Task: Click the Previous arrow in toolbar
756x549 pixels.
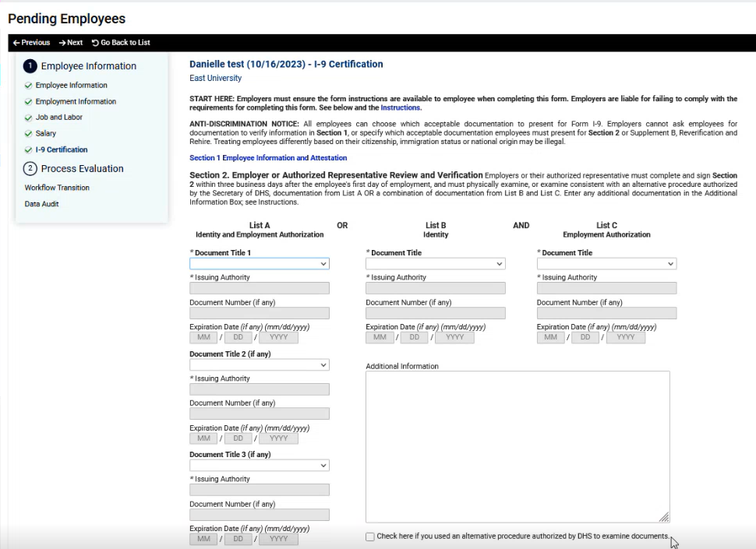Action: [x=16, y=43]
